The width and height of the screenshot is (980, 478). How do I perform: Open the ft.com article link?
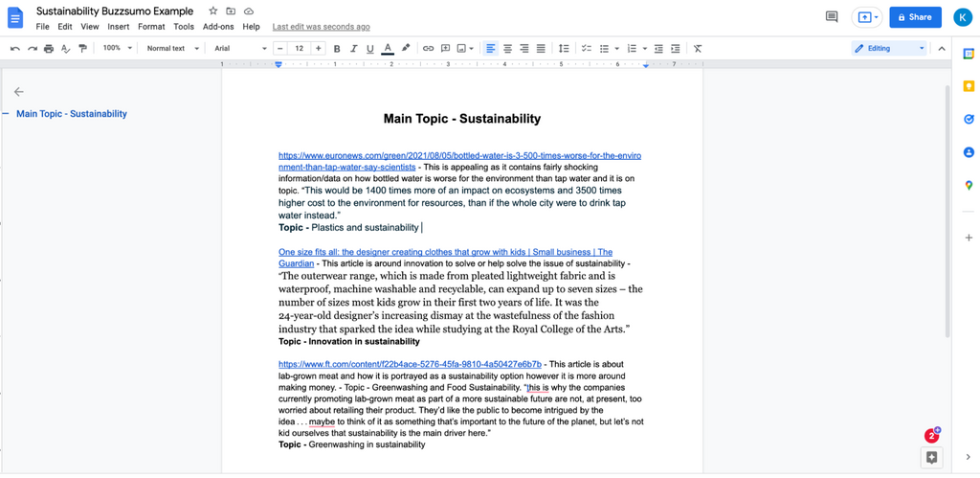pos(410,364)
